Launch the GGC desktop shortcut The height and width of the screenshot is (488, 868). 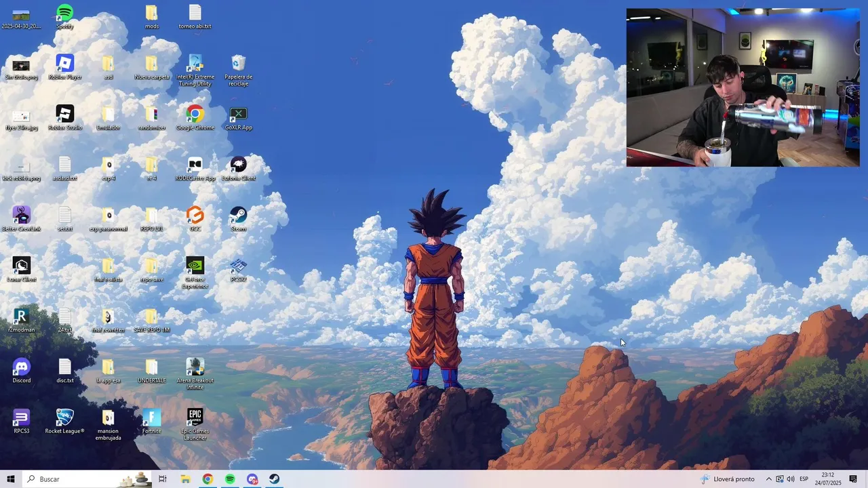pyautogui.click(x=195, y=219)
